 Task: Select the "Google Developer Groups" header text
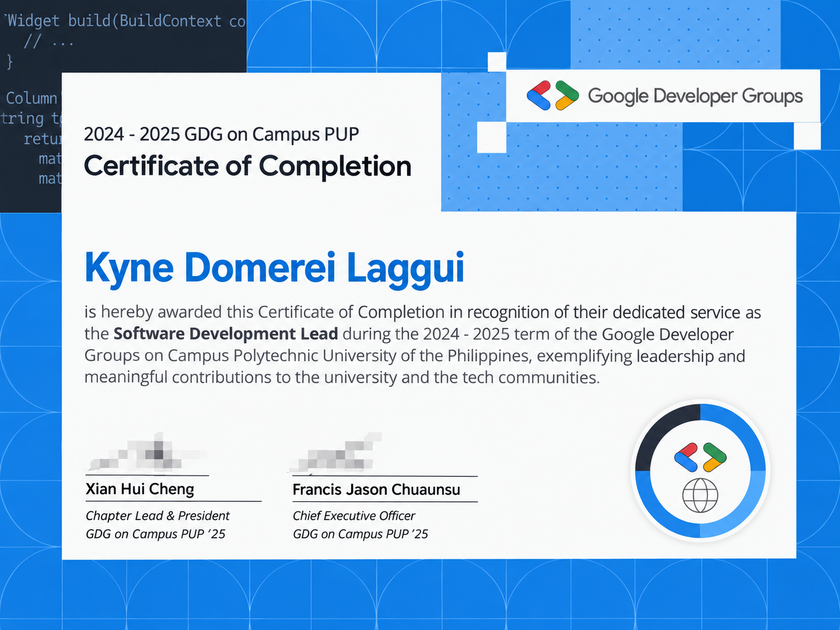click(x=695, y=96)
